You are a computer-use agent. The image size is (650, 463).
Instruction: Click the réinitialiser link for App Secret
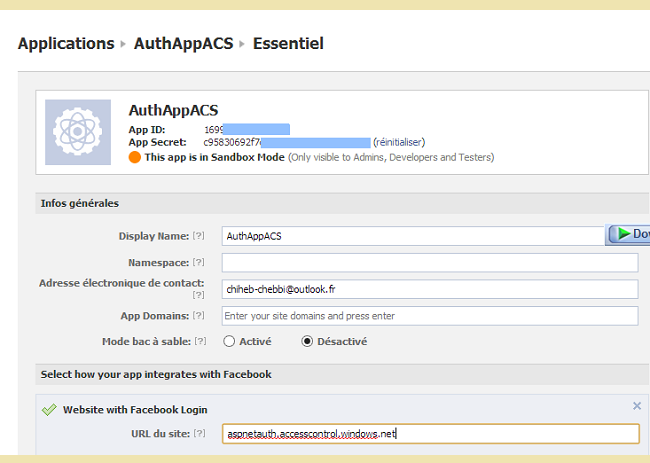click(403, 143)
